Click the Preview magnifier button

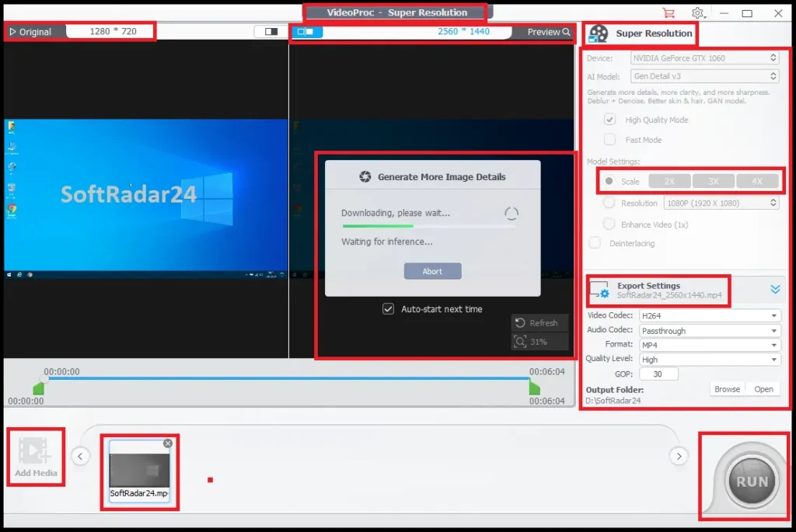coord(548,32)
